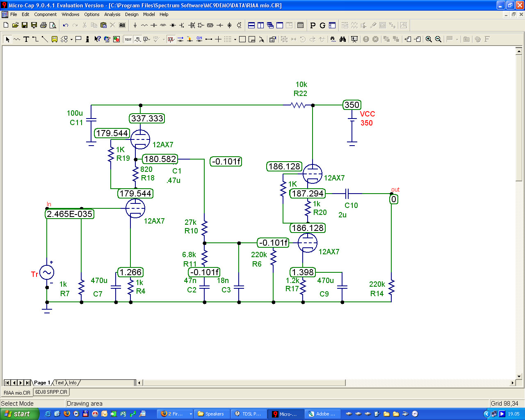Open the Adobe taskbar button
525x420 pixels.
(x=322, y=414)
